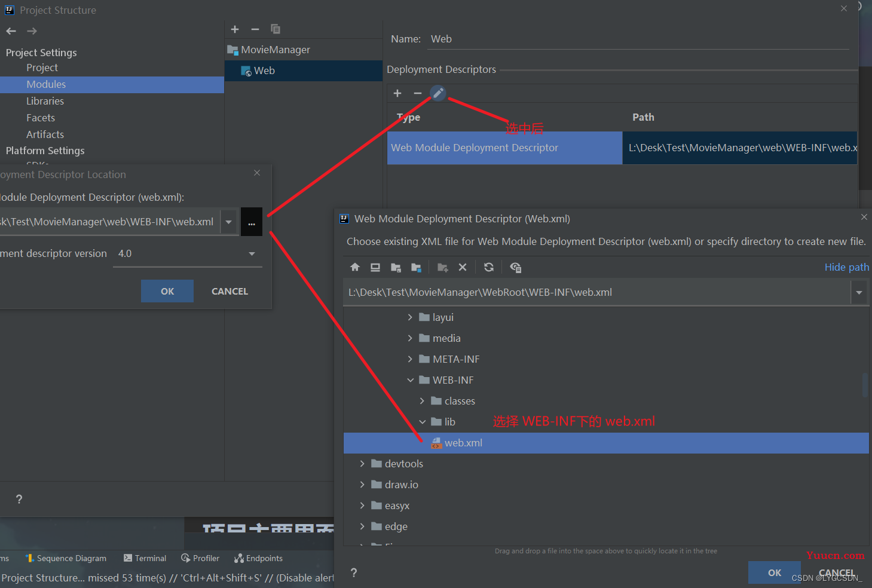Select the WEB-INF folder row
This screenshot has height=588, width=872.
tap(606, 380)
